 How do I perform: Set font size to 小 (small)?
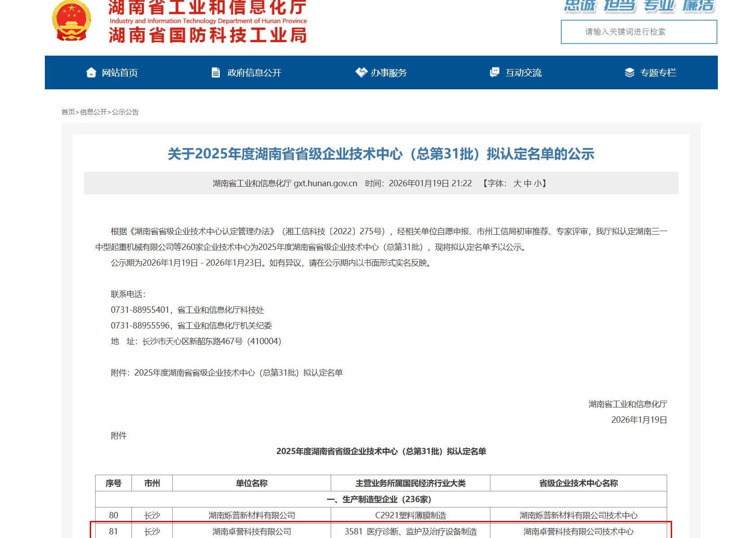[x=537, y=184]
